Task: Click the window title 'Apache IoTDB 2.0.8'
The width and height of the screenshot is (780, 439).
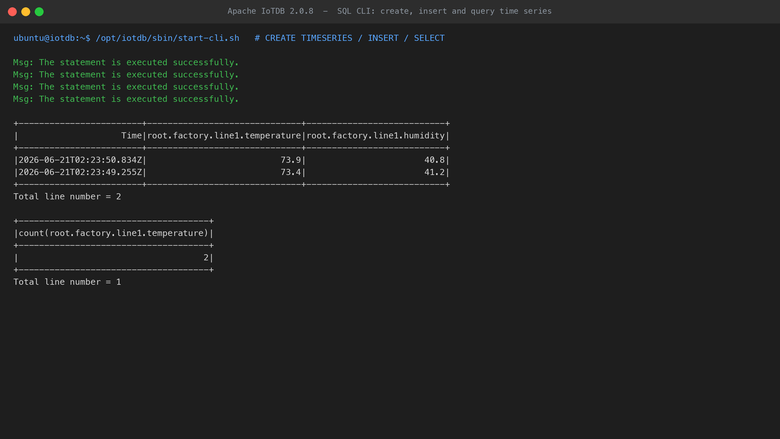Action: pos(270,11)
